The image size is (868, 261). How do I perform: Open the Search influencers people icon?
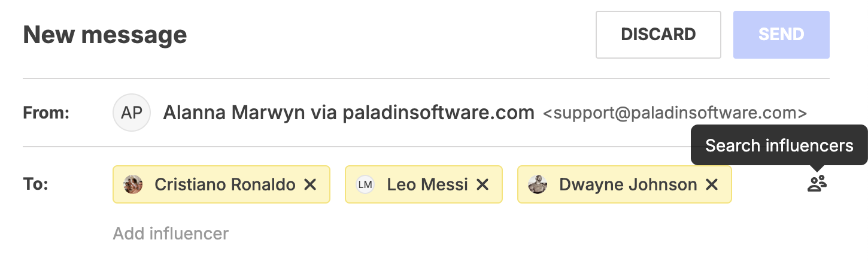pos(817,184)
